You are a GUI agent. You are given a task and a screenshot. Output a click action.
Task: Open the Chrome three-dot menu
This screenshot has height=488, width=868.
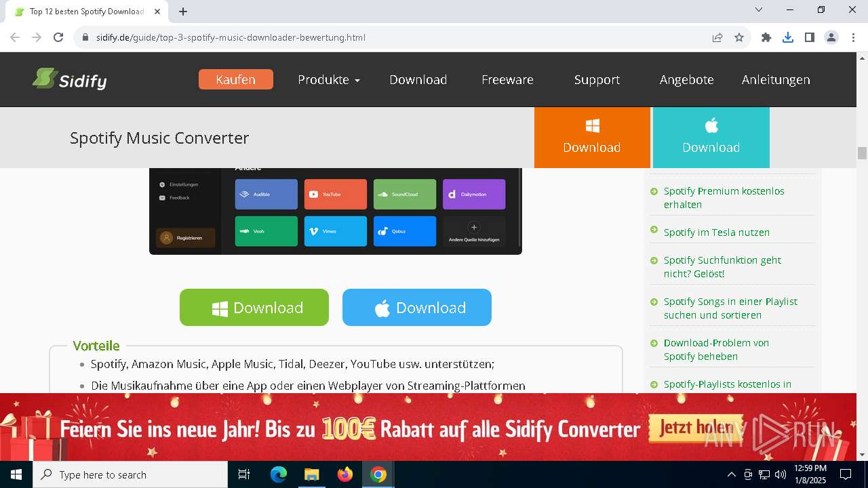point(853,37)
